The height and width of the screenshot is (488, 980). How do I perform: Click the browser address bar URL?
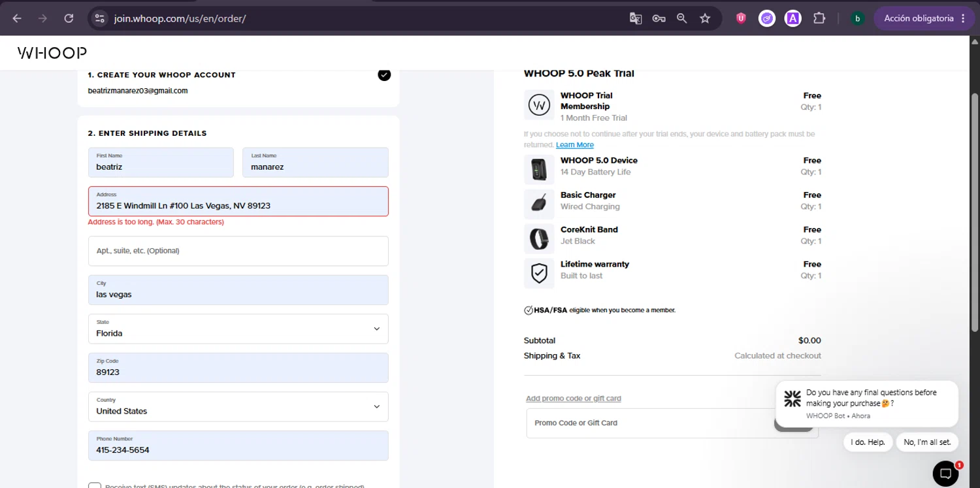pyautogui.click(x=180, y=18)
